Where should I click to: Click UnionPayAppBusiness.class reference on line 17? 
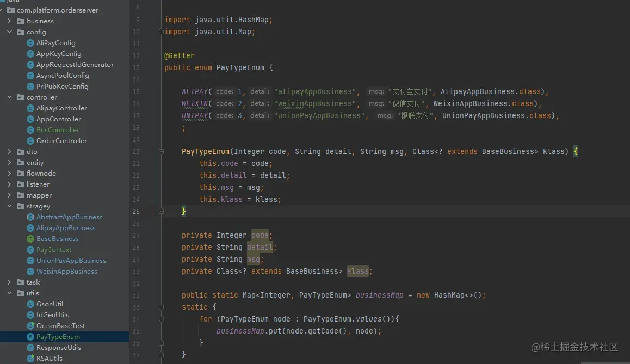[497, 116]
